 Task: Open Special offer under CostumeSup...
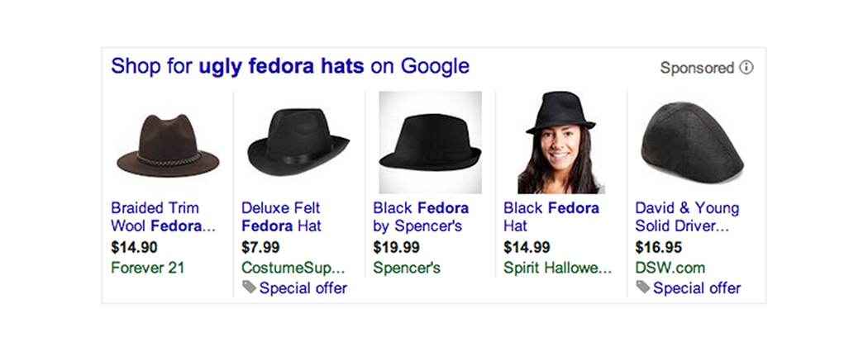click(x=303, y=288)
